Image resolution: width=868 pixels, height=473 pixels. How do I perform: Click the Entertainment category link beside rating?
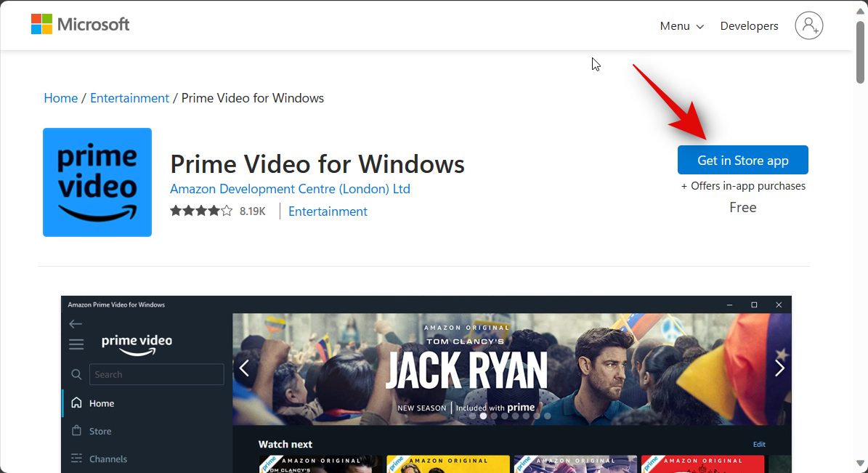tap(328, 211)
